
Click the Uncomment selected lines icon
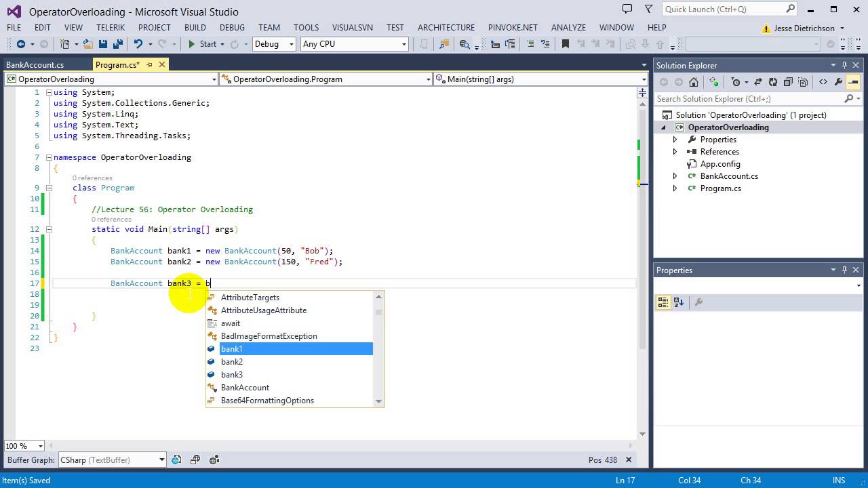click(x=545, y=44)
